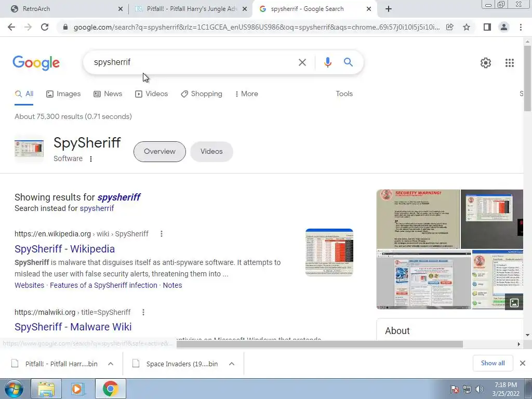The image size is (532, 399).
Task: Bookmark this page with the star icon
Action: [x=467, y=27]
